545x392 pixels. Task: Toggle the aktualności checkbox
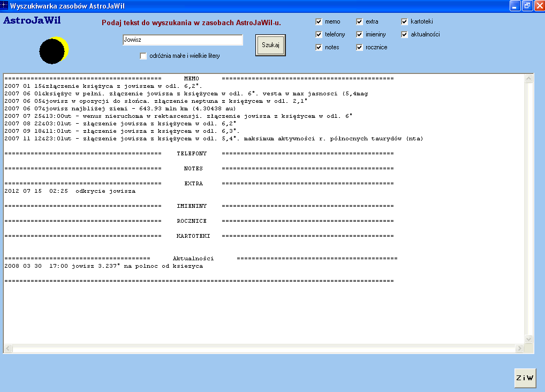(x=404, y=34)
